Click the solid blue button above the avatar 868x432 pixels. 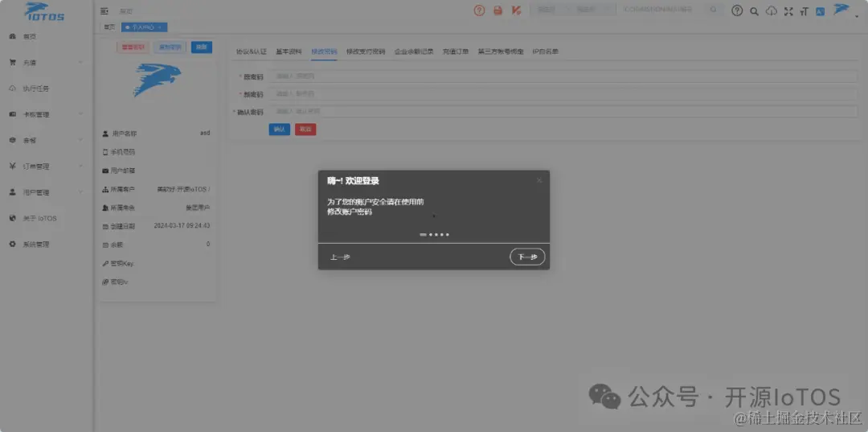point(202,47)
